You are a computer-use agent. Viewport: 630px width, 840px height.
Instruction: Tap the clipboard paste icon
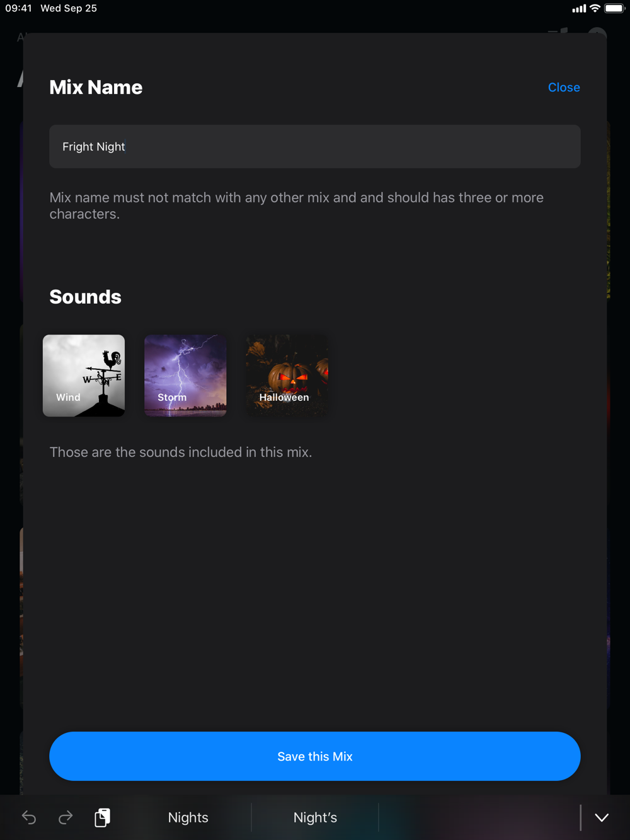[x=102, y=817]
